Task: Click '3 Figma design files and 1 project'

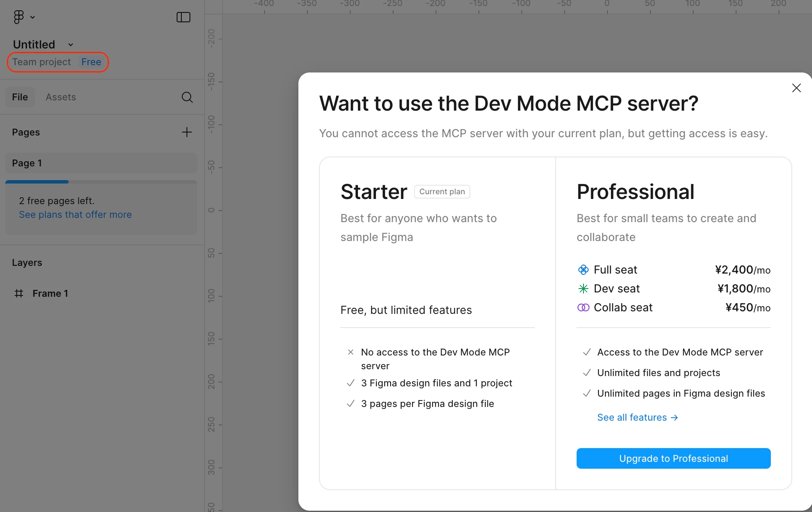Action: pos(436,383)
